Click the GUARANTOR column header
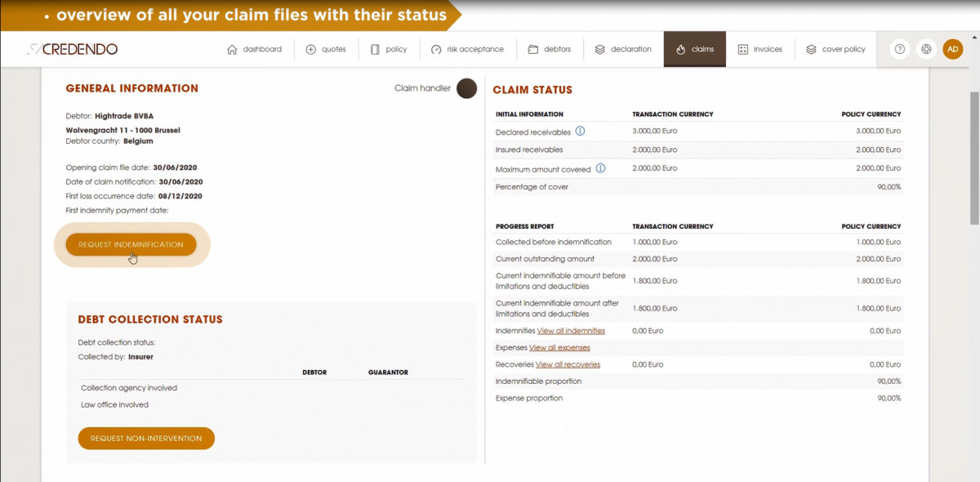This screenshot has height=482, width=980. (388, 373)
